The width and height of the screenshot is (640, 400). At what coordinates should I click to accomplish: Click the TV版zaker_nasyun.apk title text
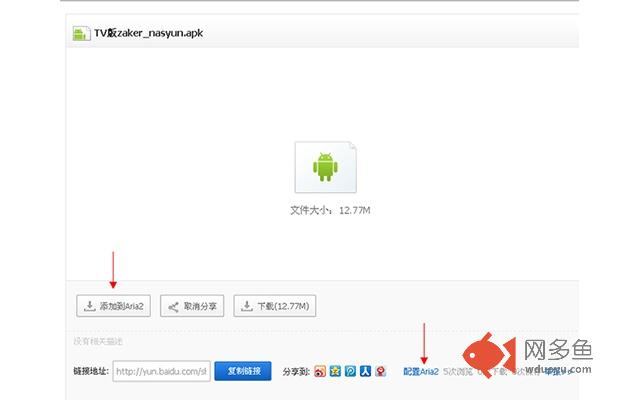click(x=149, y=33)
